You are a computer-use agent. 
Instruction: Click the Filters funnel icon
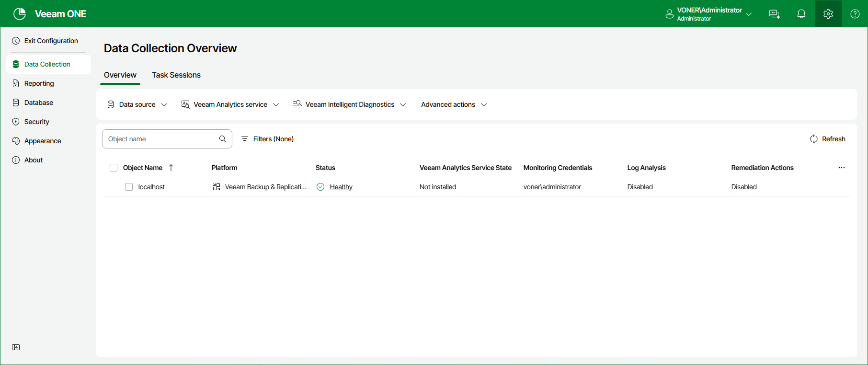pyautogui.click(x=245, y=139)
